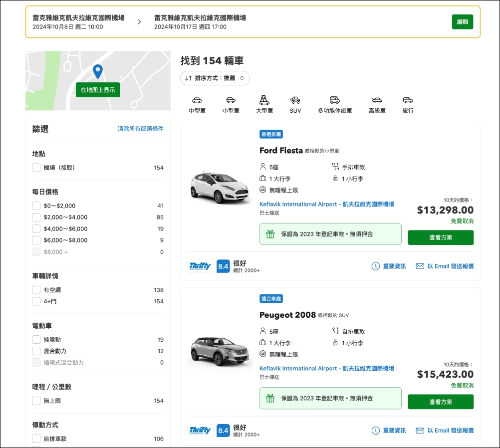Select the SUV car type icon
500x448 pixels.
click(295, 100)
